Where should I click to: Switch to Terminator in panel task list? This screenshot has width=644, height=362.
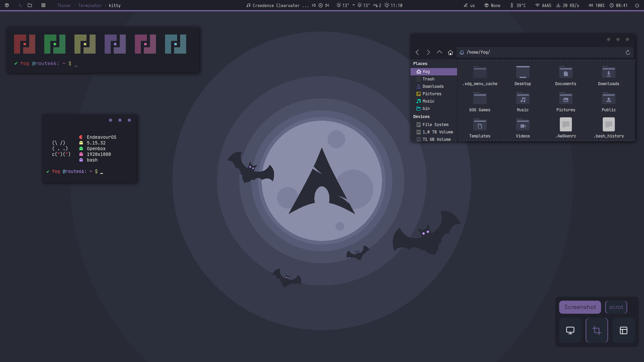pos(90,6)
